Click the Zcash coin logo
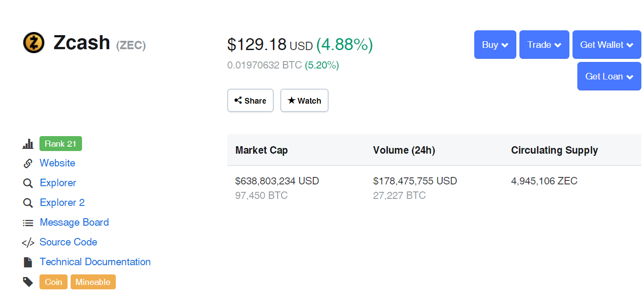Screen dimensions: 644x299 pos(34,43)
